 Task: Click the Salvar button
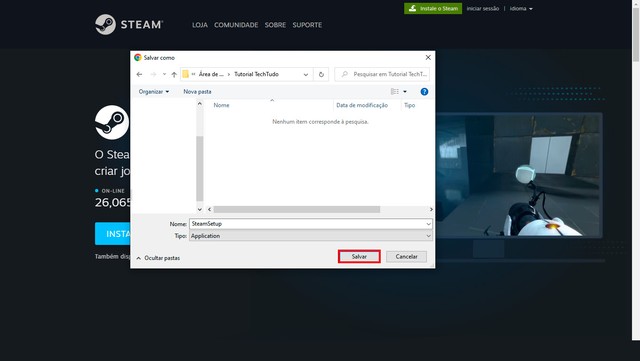coord(359,256)
